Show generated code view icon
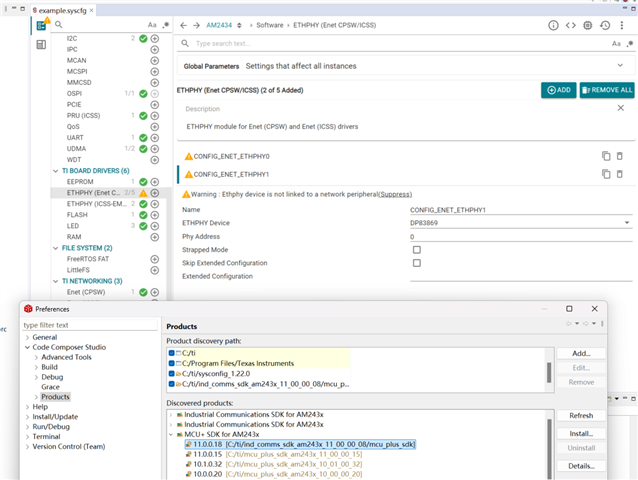638x480 pixels. coord(571,25)
